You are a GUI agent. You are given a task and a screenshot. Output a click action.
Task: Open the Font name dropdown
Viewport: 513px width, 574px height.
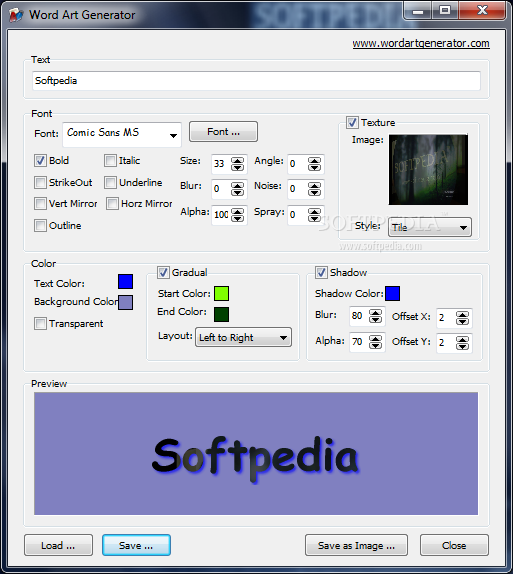click(122, 134)
